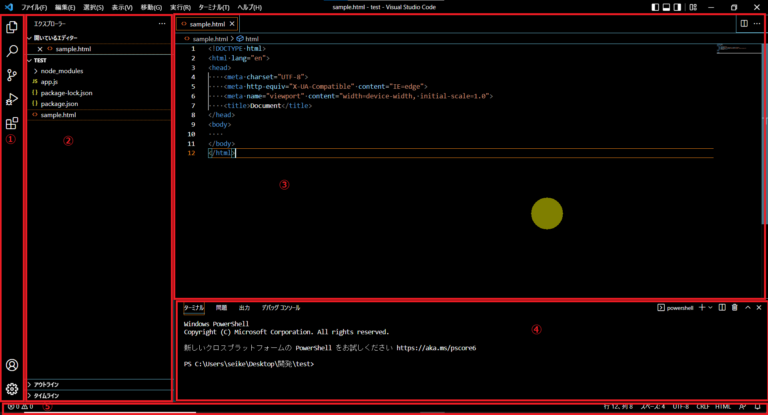Click the Accounts icon in activity bar
Viewport: 768px width, 415px height.
pos(12,366)
